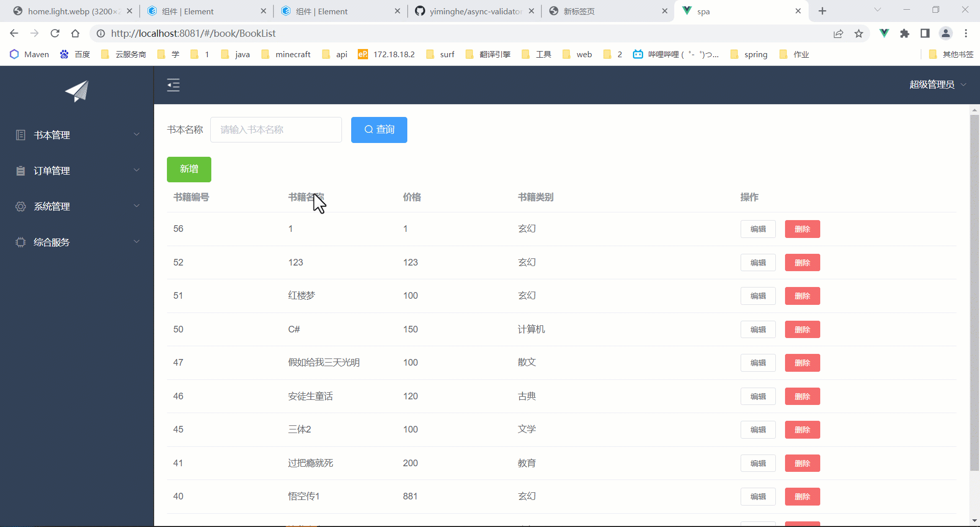The height and width of the screenshot is (527, 980).
Task: Open the extensions puzzle icon
Action: pos(905,33)
